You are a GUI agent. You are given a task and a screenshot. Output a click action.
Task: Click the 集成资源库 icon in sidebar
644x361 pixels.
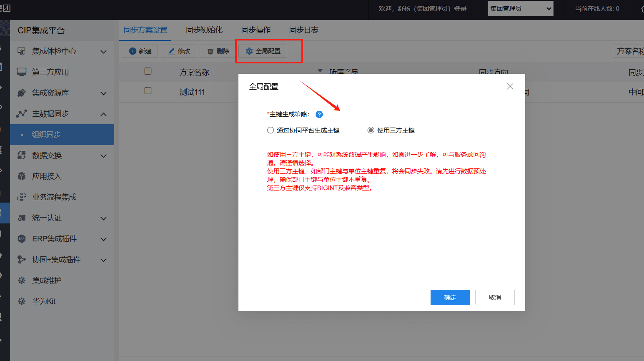[22, 93]
